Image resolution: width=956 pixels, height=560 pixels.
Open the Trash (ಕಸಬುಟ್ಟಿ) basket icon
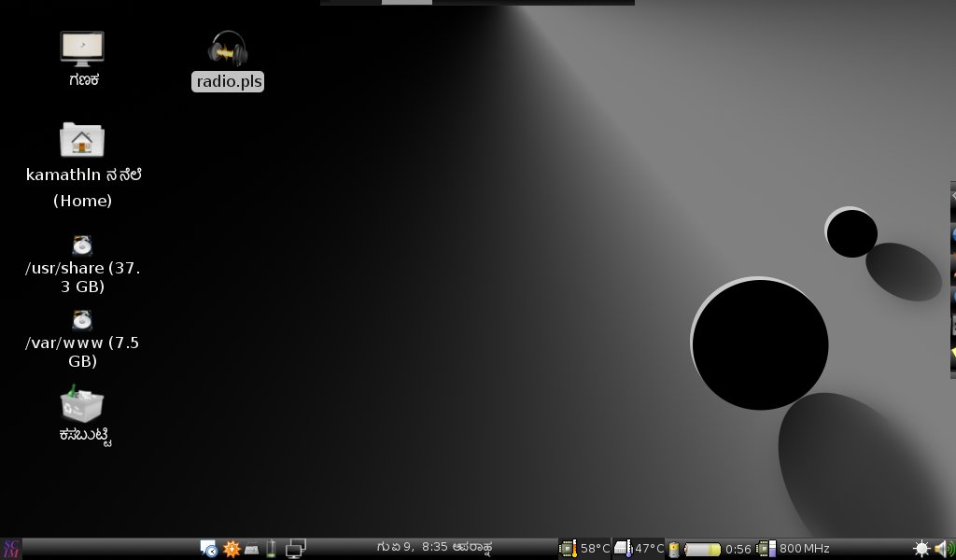coord(82,403)
